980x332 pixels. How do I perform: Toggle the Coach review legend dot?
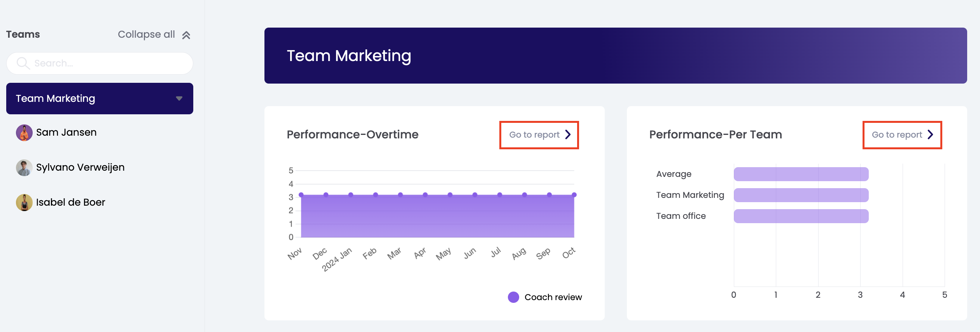click(513, 297)
